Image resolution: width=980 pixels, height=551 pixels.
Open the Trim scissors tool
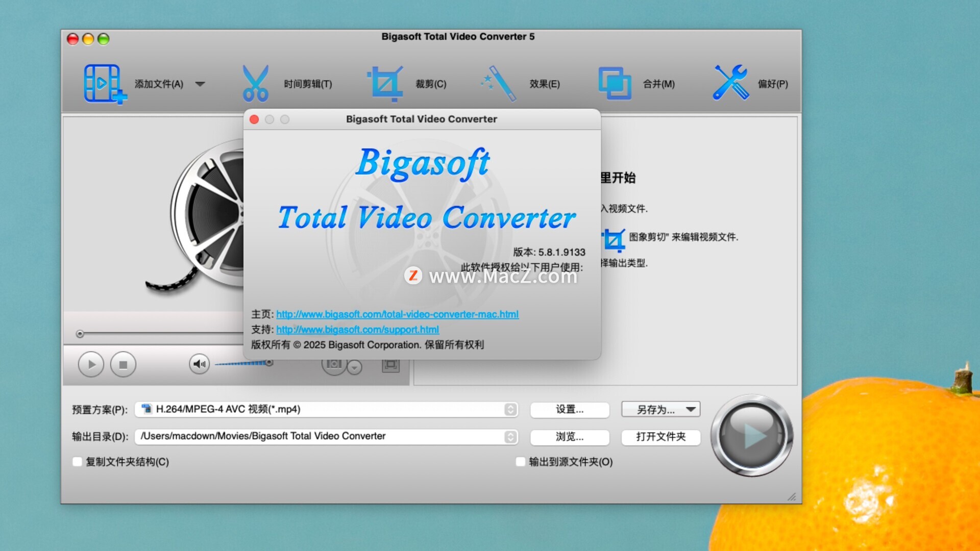(255, 84)
